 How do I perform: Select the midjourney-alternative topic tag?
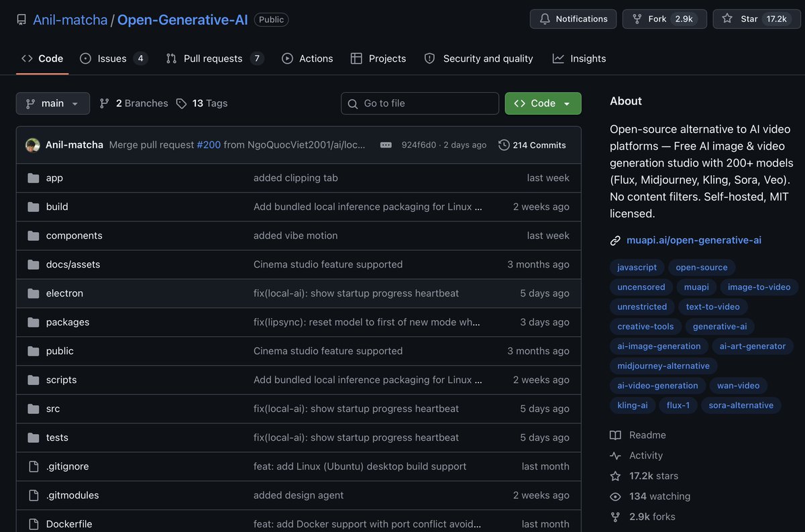[x=663, y=366]
